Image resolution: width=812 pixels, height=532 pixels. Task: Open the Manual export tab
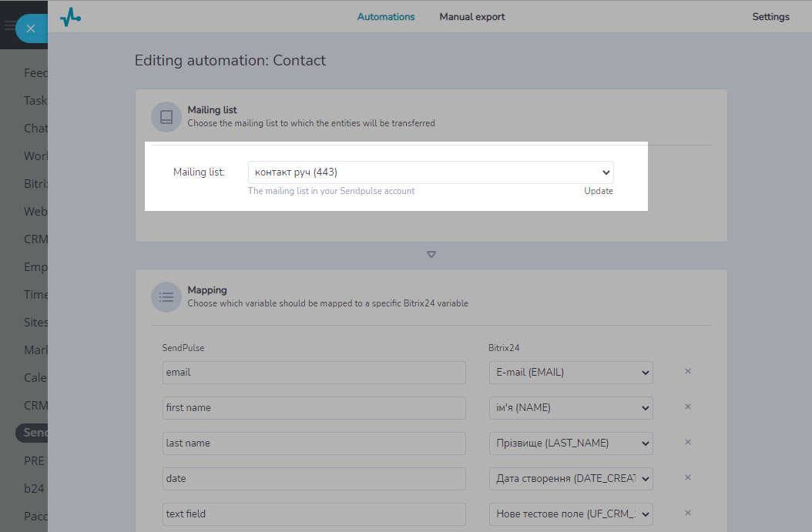[472, 17]
